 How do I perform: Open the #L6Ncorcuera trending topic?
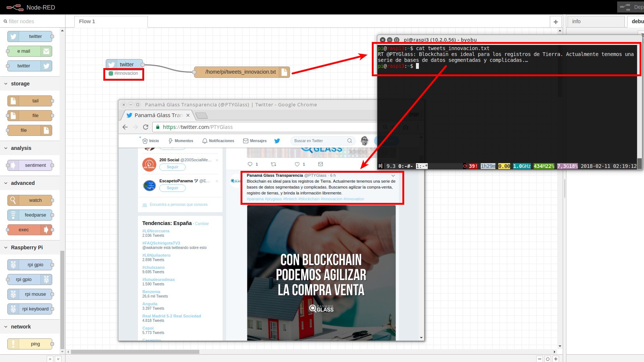click(156, 231)
